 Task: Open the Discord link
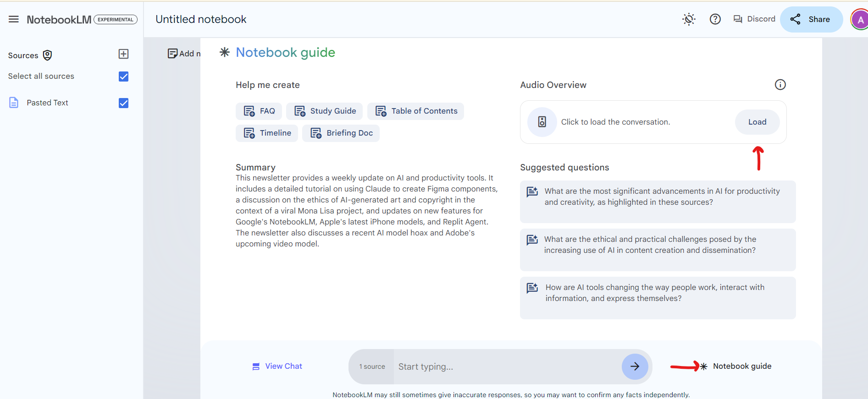[x=754, y=19]
